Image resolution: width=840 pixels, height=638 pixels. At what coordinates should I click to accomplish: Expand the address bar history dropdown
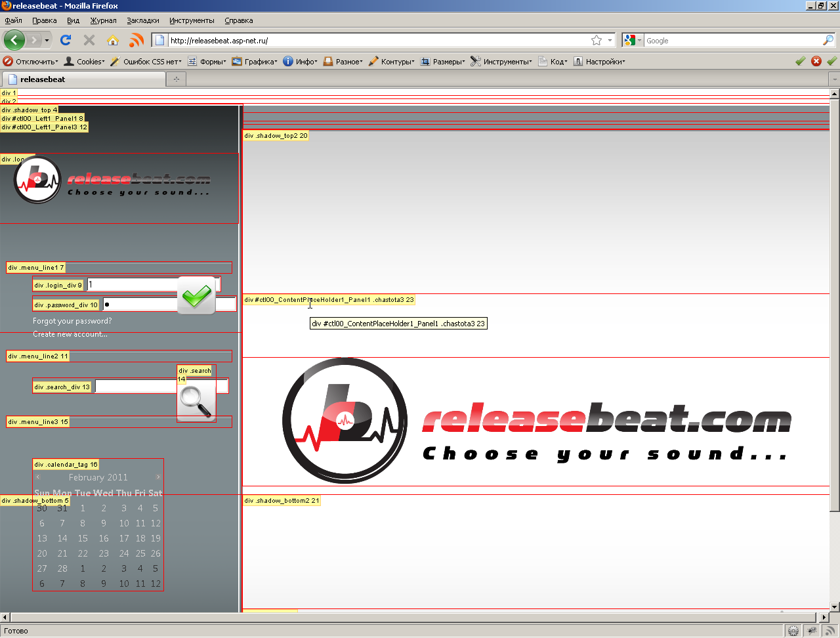[x=610, y=40]
